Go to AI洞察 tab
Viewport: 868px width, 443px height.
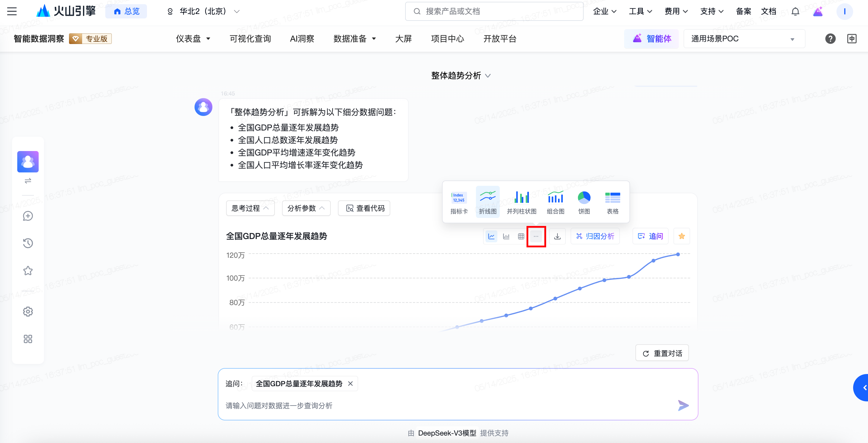(302, 39)
